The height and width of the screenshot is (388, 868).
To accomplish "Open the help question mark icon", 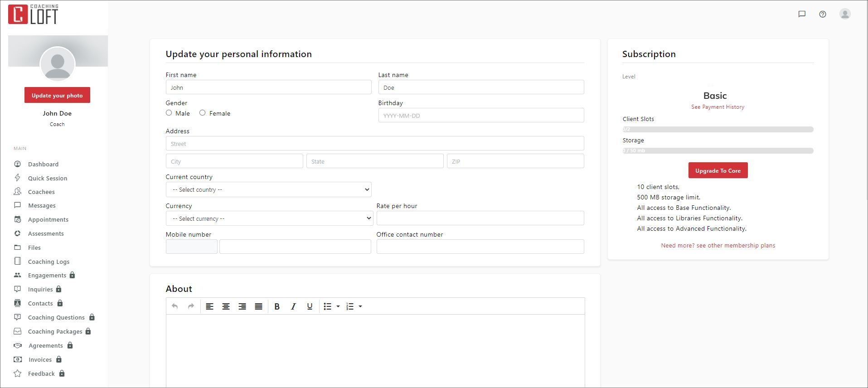I will [x=822, y=14].
